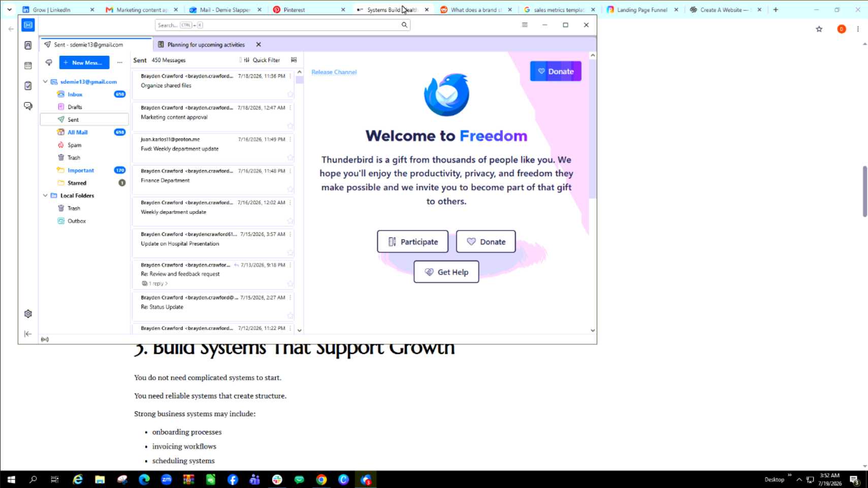Click the Release Channel link
The height and width of the screenshot is (488, 868).
pos(334,72)
